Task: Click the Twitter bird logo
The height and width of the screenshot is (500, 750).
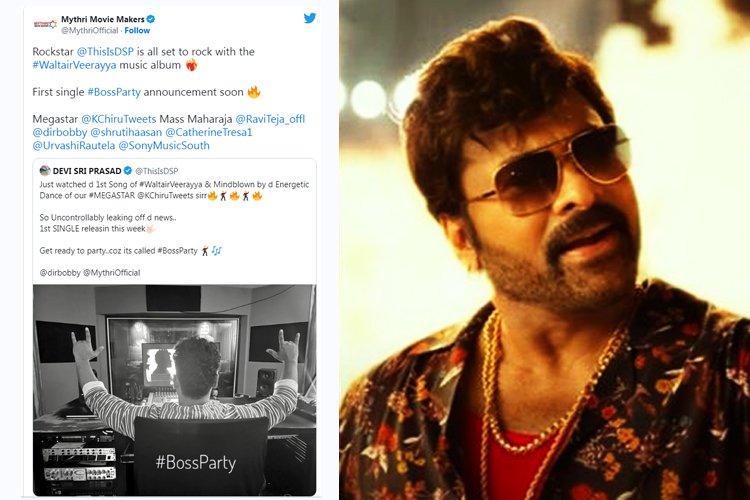Action: [310, 18]
